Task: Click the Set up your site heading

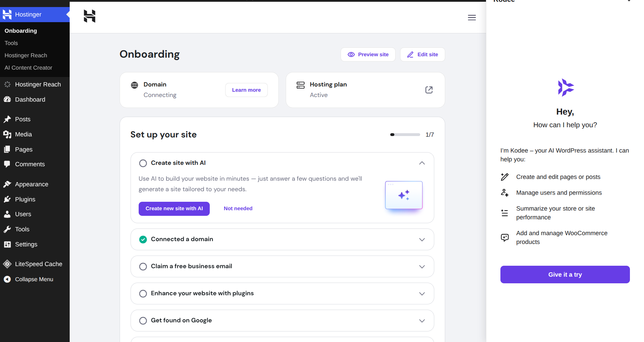Action: coord(164,135)
